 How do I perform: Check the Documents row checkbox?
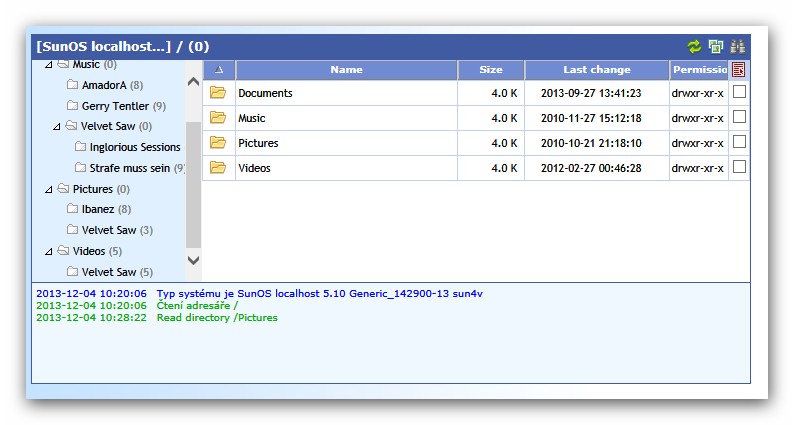pyautogui.click(x=739, y=92)
